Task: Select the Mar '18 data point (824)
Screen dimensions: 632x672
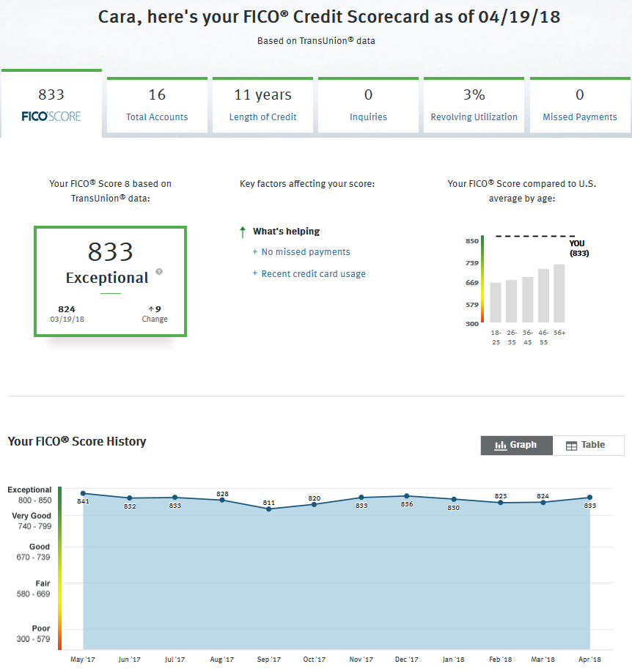Action: [543, 502]
